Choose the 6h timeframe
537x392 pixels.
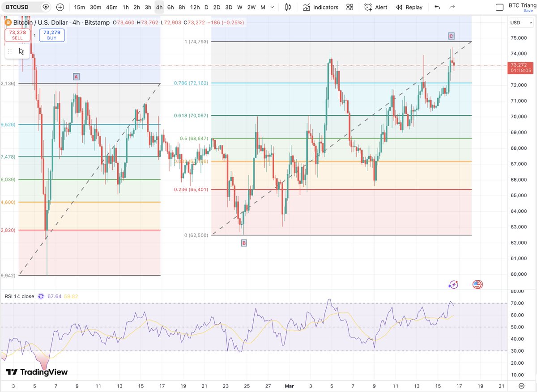coord(170,7)
